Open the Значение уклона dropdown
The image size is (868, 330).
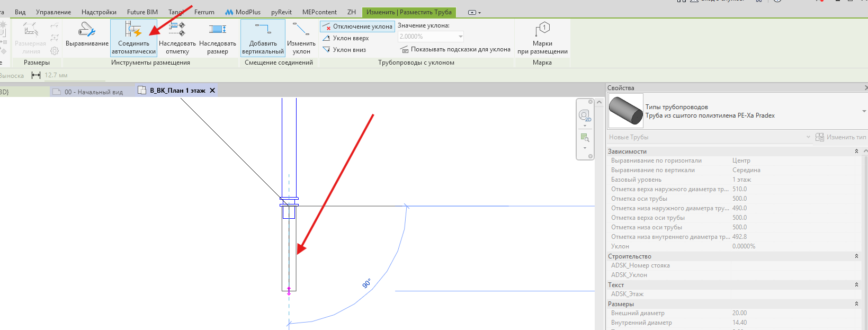pyautogui.click(x=460, y=37)
